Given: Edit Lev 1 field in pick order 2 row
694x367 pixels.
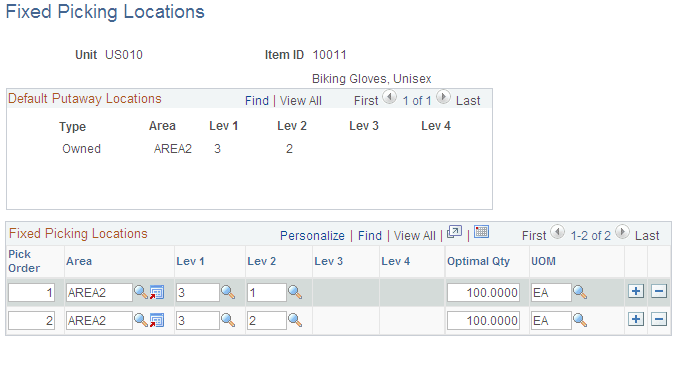Looking at the screenshot, I should click(x=198, y=321).
